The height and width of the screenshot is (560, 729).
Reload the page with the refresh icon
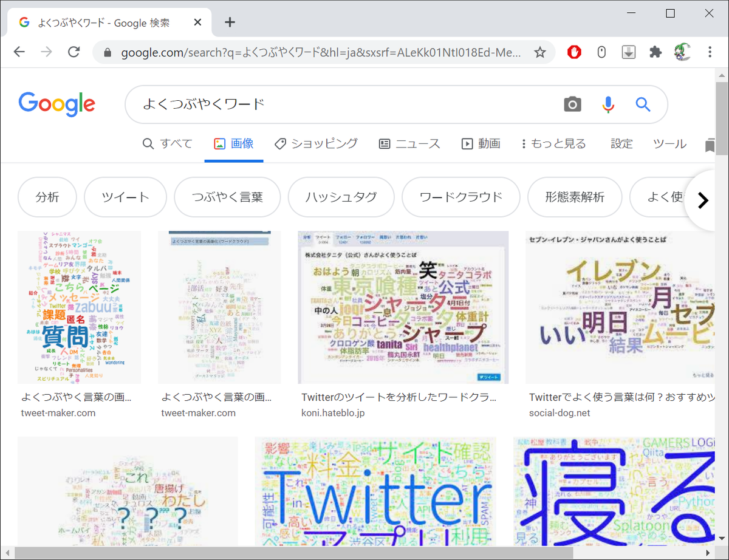point(74,52)
